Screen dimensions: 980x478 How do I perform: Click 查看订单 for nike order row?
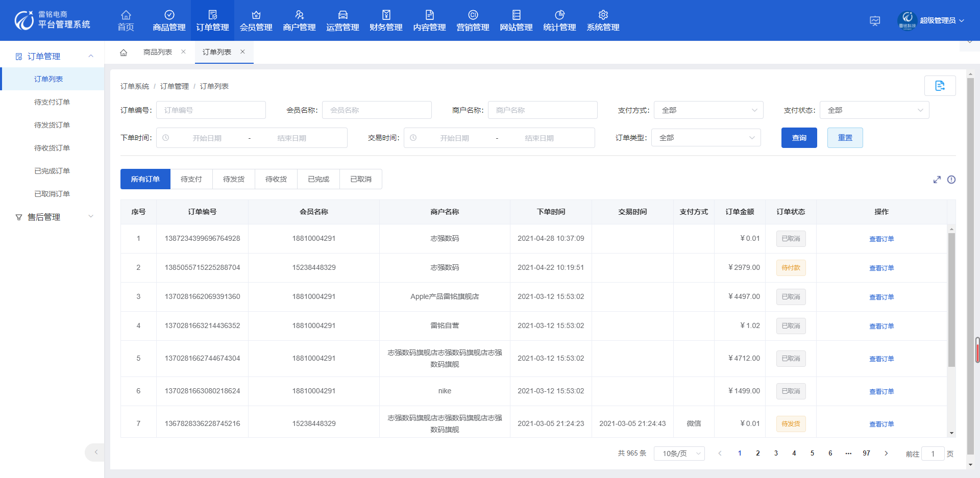(x=881, y=391)
